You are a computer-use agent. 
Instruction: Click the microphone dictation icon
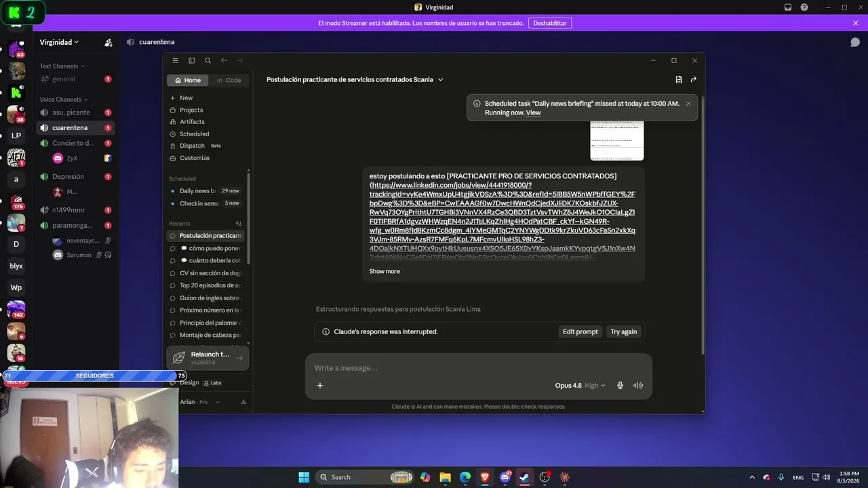620,386
